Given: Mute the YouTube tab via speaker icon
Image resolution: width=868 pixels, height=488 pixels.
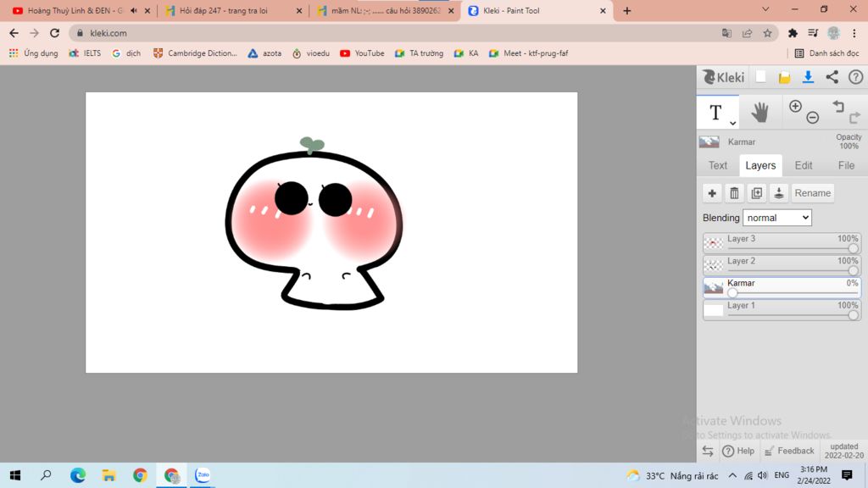Looking at the screenshot, I should 134,10.
